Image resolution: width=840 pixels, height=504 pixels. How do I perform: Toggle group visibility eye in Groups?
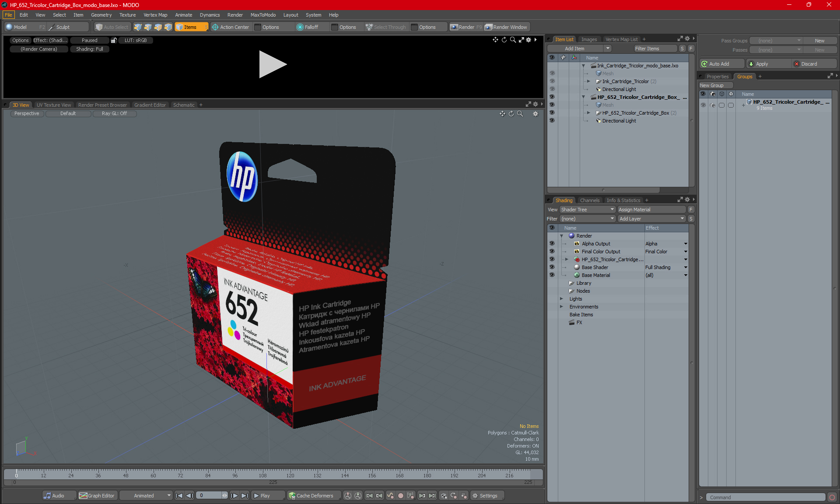(x=703, y=105)
